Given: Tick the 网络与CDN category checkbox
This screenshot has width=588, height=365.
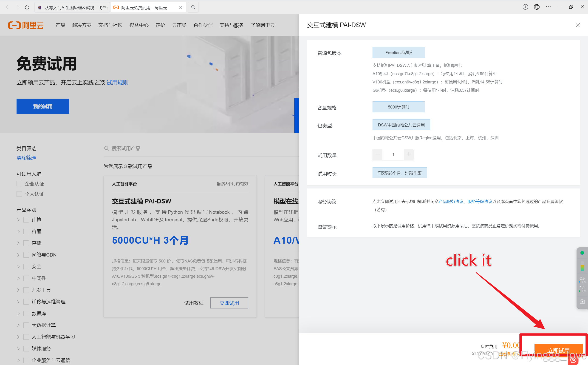Looking at the screenshot, I should [x=26, y=255].
